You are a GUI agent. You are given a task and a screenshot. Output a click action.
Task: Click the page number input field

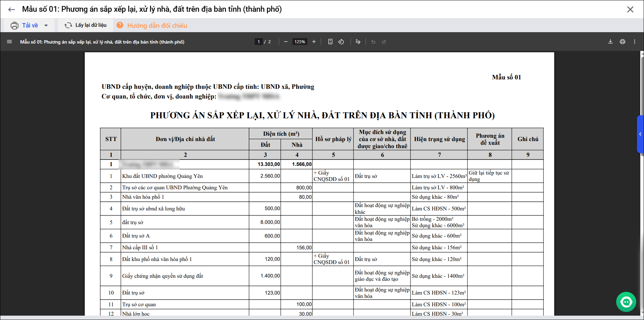point(258,42)
